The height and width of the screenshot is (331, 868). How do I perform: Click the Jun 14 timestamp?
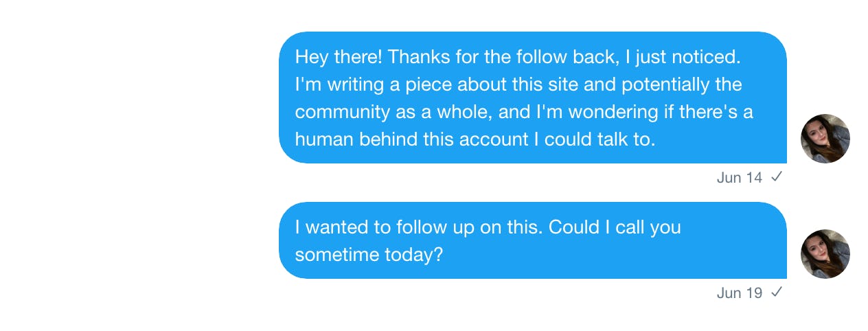point(739,178)
